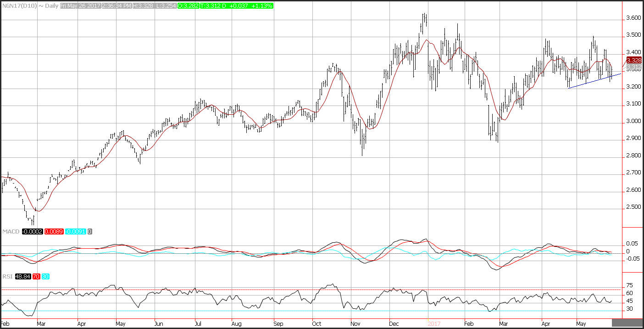Click the cyan MACD histogram value -0.0091
644x329 pixels.
[x=76, y=232]
